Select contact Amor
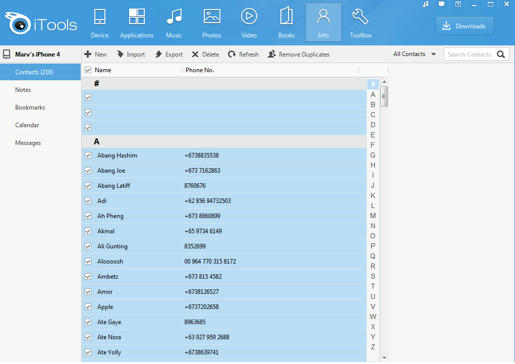This screenshot has width=515, height=364. (x=105, y=292)
